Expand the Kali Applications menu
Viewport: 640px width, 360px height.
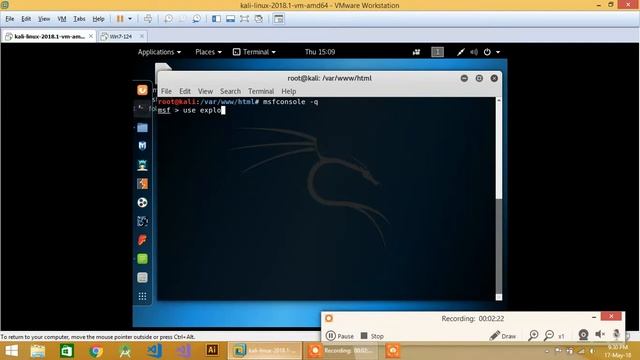pos(159,52)
